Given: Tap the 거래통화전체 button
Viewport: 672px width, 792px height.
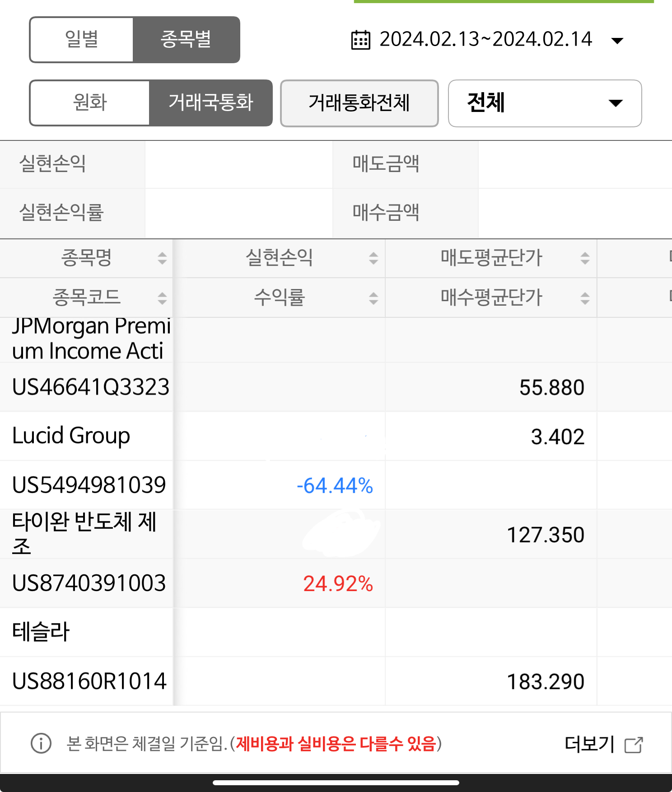Looking at the screenshot, I should pyautogui.click(x=359, y=103).
